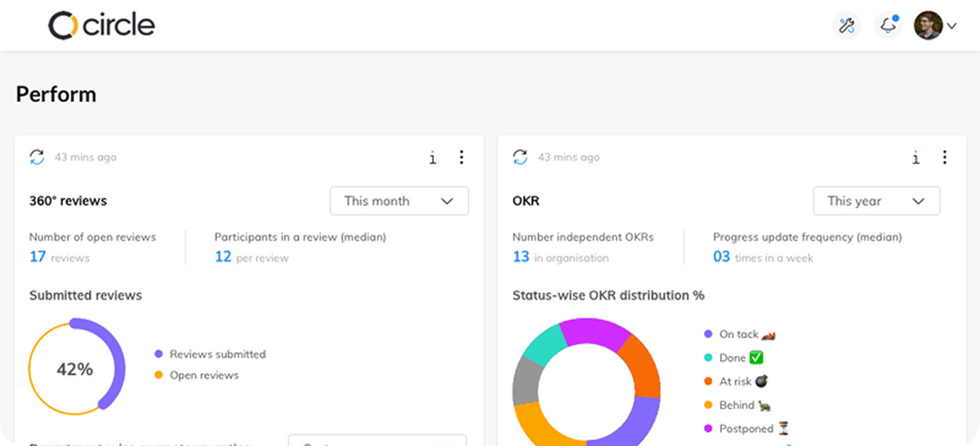Click the 17 open reviews count

(x=38, y=256)
